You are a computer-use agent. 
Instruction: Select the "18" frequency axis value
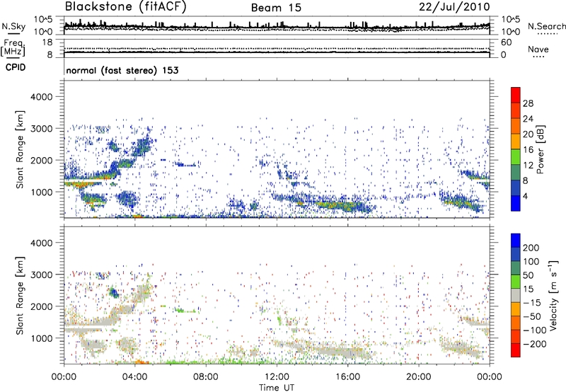point(47,42)
